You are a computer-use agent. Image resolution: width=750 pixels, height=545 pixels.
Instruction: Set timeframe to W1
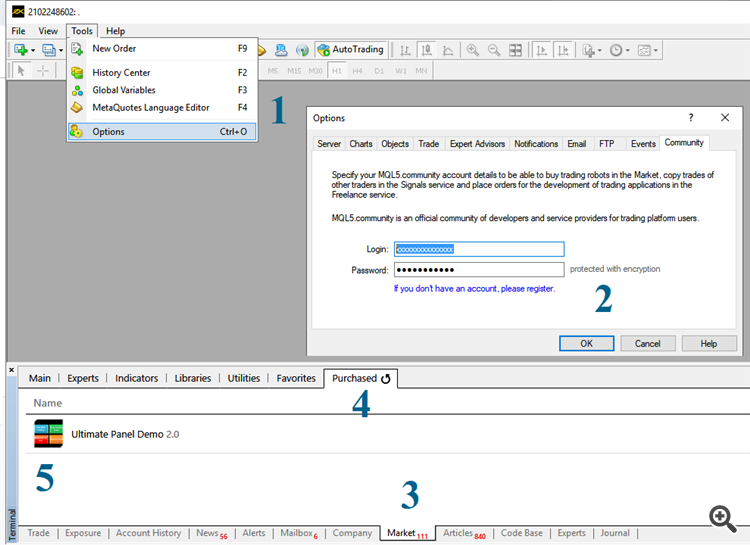pyautogui.click(x=401, y=71)
